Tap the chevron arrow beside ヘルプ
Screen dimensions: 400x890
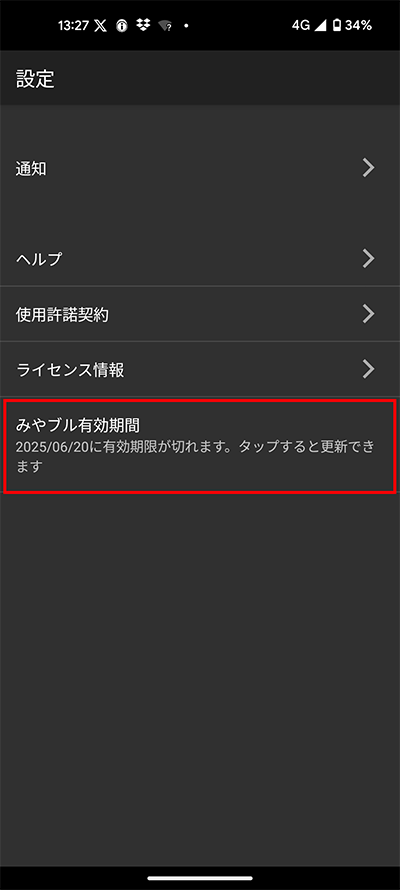pos(369,259)
